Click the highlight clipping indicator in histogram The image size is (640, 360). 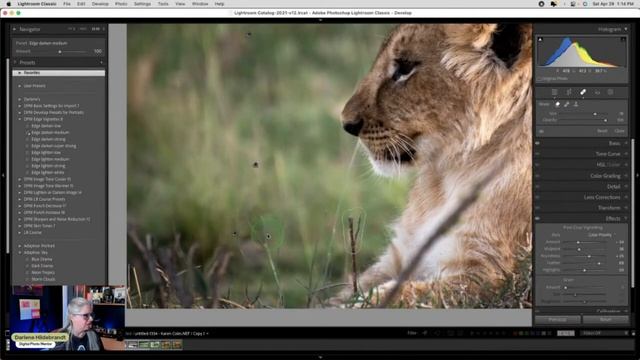tap(623, 39)
